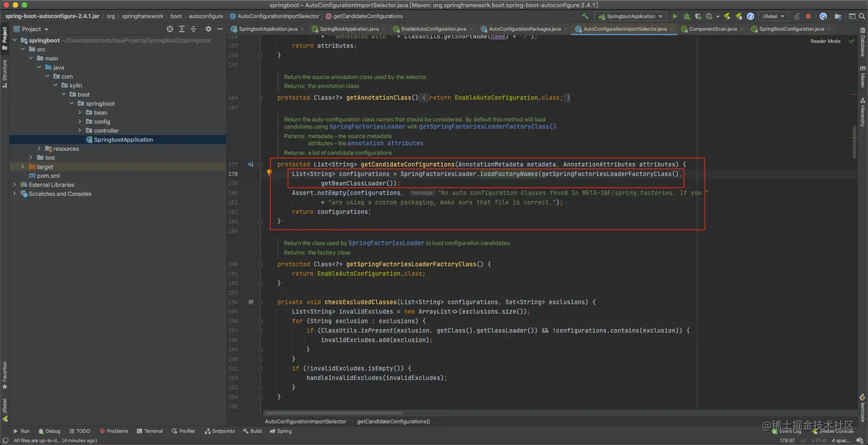Image resolution: width=868 pixels, height=445 pixels.
Task: Open SpringbootApplication run configuration dropdown
Action: (630, 17)
